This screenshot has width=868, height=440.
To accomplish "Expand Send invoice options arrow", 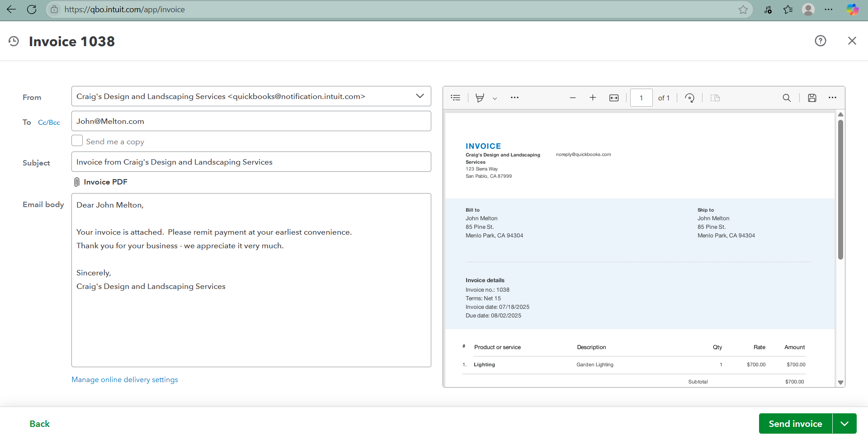I will [844, 424].
